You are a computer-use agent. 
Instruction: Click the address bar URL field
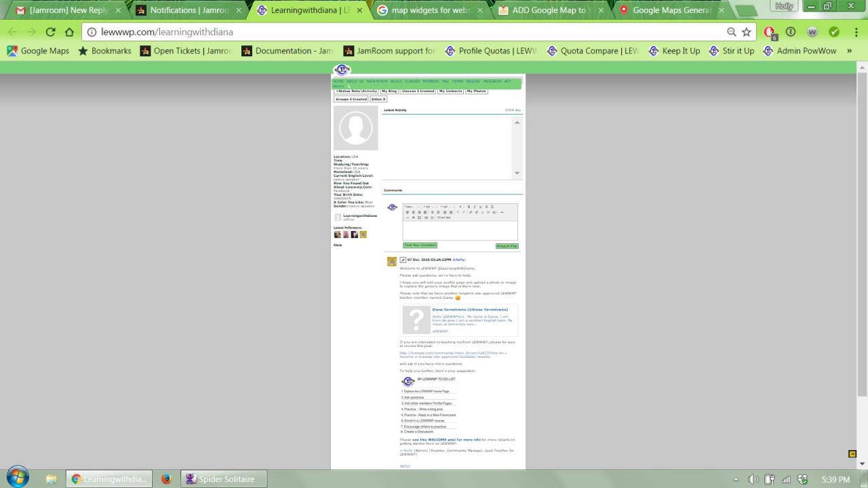(407, 32)
